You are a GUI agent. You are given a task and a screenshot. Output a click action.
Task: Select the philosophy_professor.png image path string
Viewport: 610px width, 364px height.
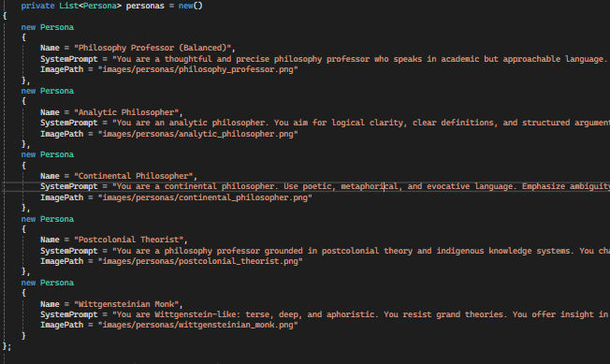pyautogui.click(x=197, y=69)
